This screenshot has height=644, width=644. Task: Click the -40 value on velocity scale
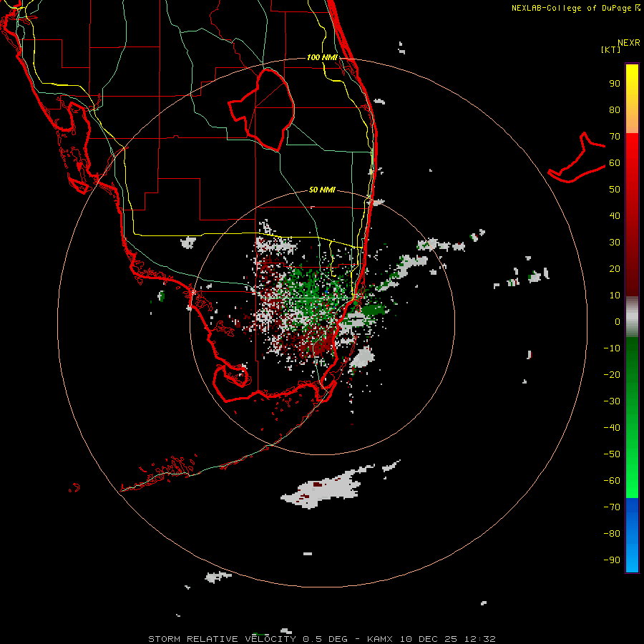click(612, 428)
